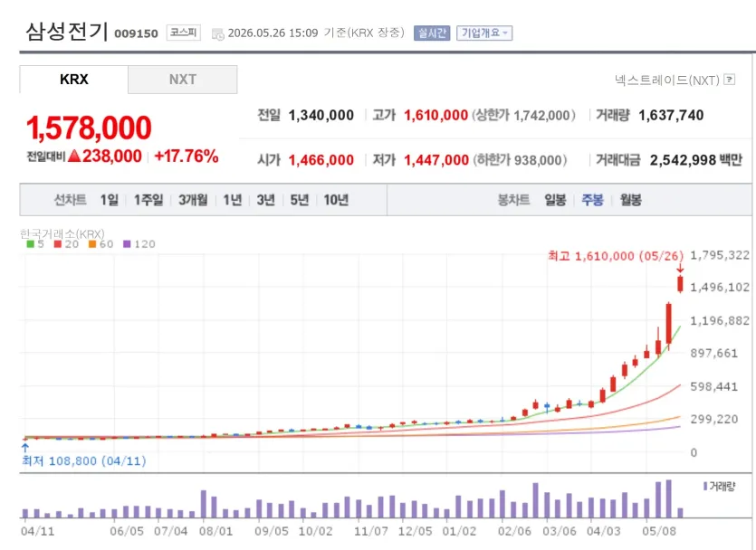Click the 하한가 938,000 text
The height and width of the screenshot is (550, 756).
point(521,160)
